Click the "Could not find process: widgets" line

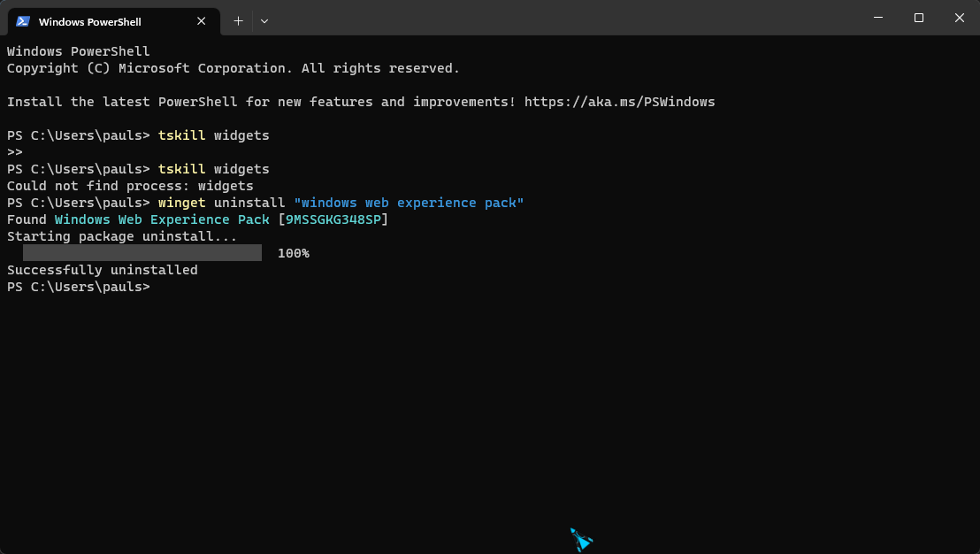pyautogui.click(x=130, y=186)
